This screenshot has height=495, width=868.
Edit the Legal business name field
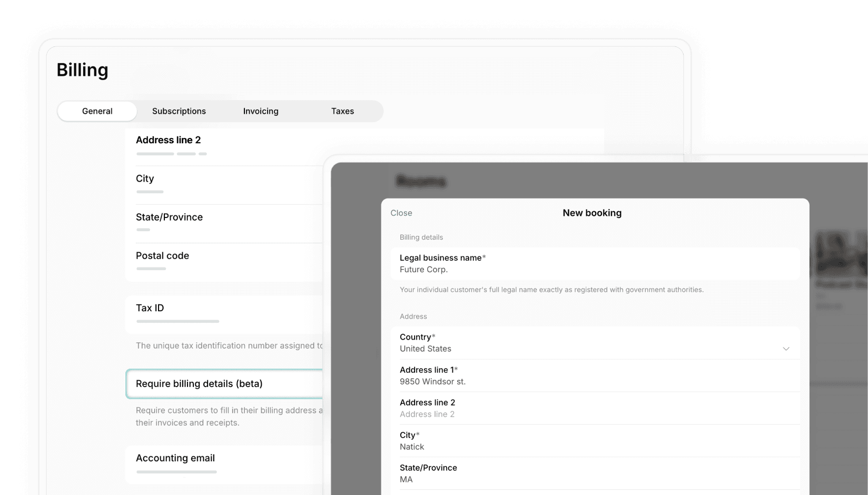tap(594, 264)
